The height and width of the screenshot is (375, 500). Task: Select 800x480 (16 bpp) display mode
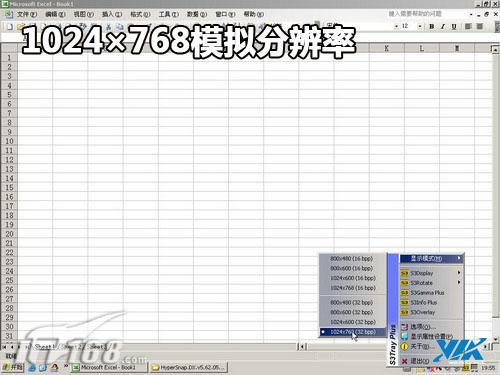[x=352, y=258]
